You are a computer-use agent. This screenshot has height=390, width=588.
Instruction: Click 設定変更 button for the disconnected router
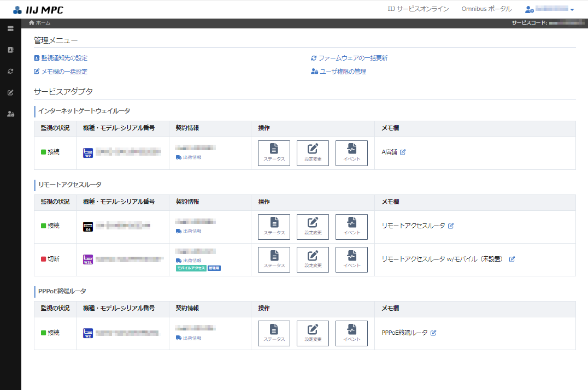[313, 259]
